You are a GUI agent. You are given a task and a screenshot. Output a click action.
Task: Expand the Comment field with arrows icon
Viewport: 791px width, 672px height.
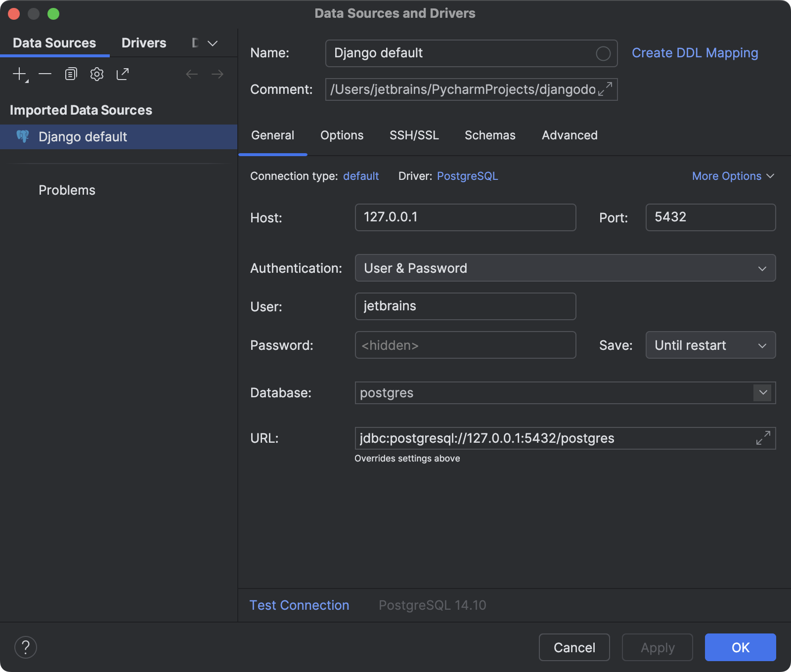[605, 89]
